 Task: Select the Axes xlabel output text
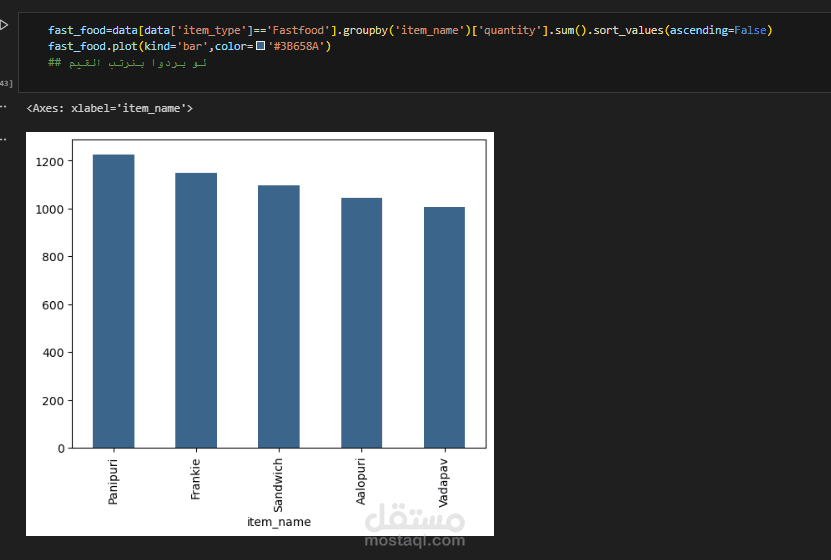(110, 108)
